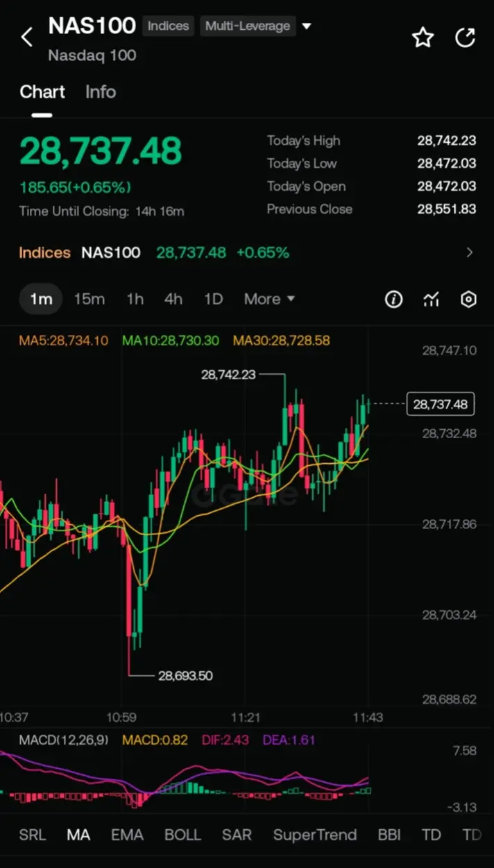Tap the Time Until Closing text
This screenshot has width=494, height=868.
click(101, 211)
